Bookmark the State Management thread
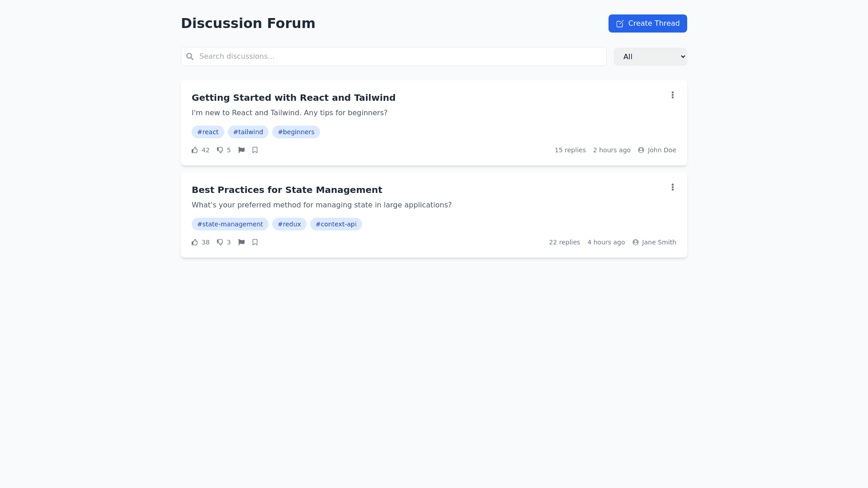868x488 pixels. tap(255, 242)
